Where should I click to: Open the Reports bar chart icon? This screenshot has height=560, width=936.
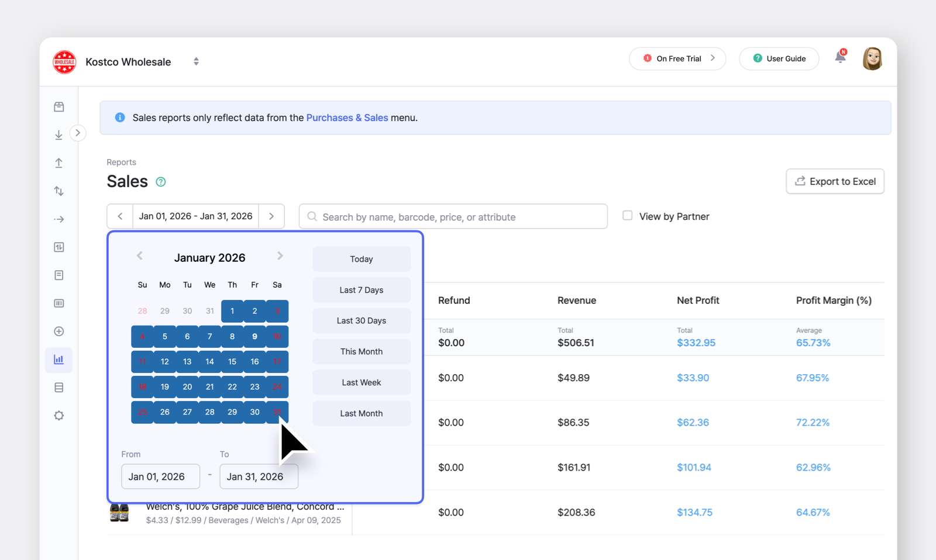point(58,360)
